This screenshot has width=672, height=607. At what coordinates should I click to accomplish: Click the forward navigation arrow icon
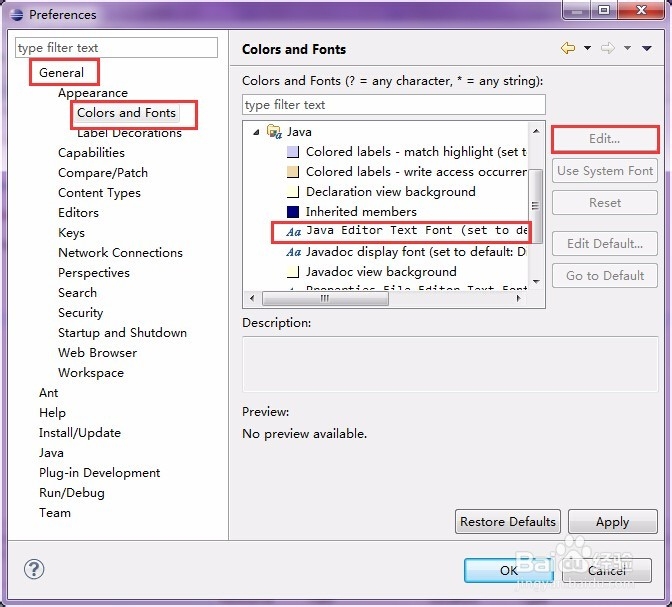coord(608,48)
